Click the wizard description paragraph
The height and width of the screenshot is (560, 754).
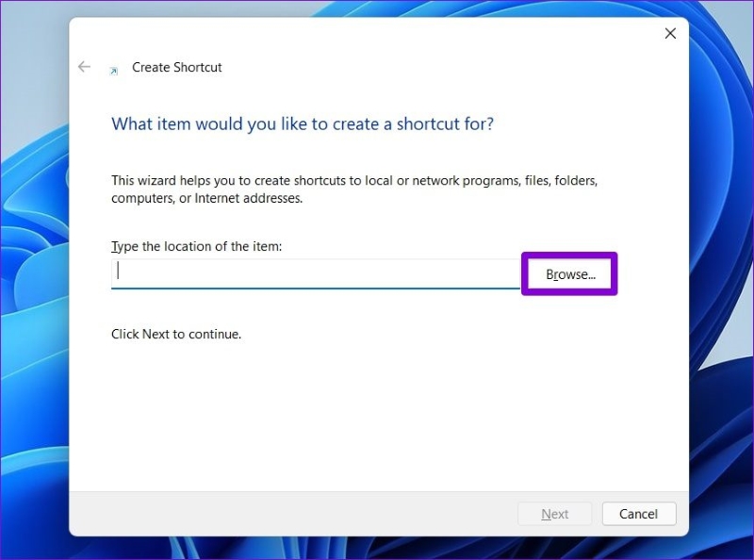(x=354, y=189)
